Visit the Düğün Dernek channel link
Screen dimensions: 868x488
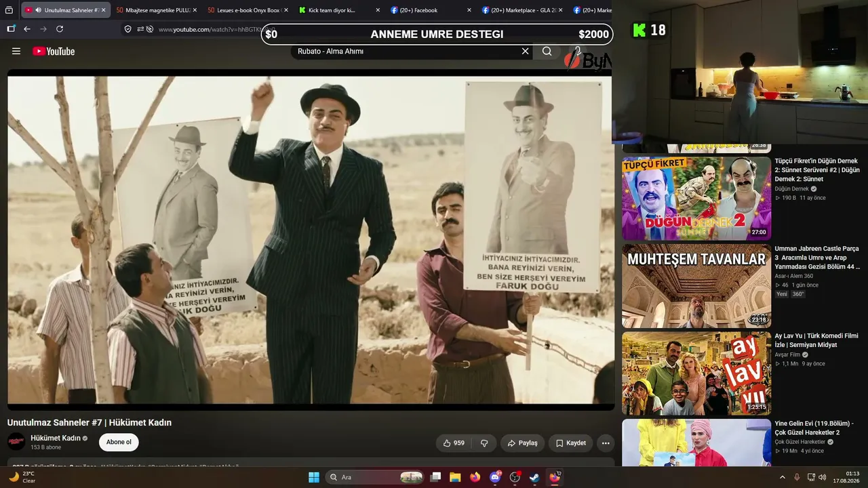(792, 189)
